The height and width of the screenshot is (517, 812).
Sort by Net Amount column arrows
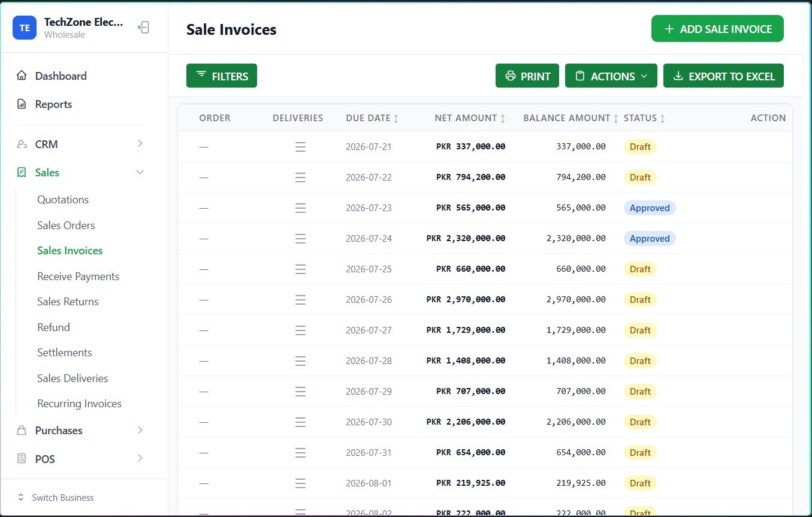[503, 119]
